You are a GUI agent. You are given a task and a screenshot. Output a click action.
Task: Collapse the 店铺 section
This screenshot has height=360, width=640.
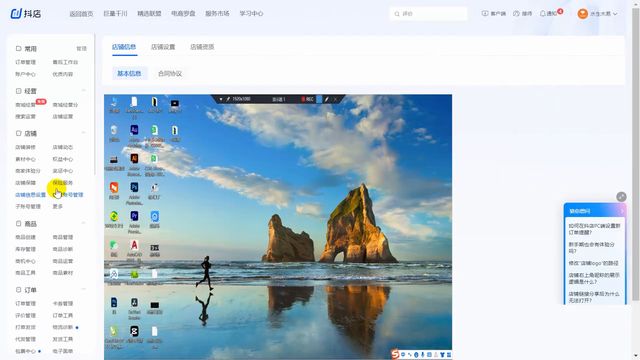pyautogui.click(x=83, y=133)
